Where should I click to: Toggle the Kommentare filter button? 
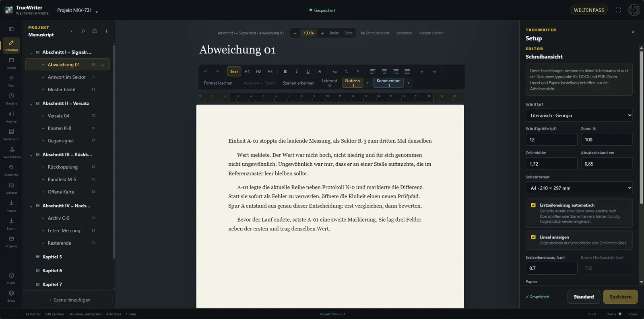click(388, 82)
